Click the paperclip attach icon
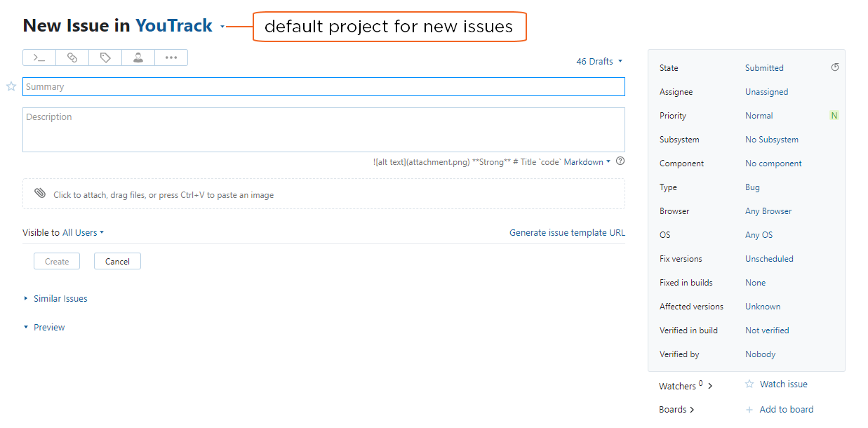868x428 pixels. (40, 194)
